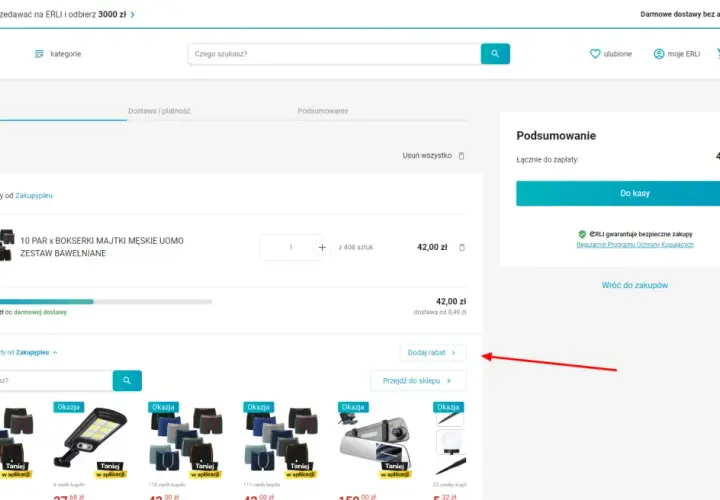
Task: Click the chevron after 3000 zł banner
Action: coord(133,15)
